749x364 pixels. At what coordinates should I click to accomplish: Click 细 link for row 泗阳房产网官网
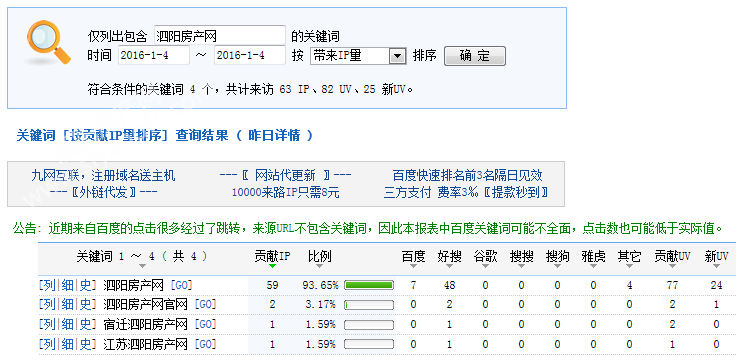click(67, 304)
